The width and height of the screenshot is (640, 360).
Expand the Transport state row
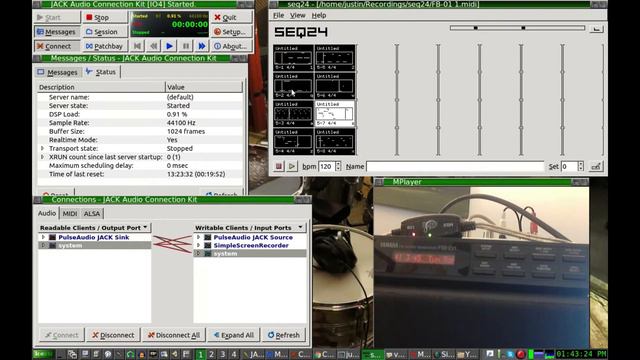tap(42, 148)
